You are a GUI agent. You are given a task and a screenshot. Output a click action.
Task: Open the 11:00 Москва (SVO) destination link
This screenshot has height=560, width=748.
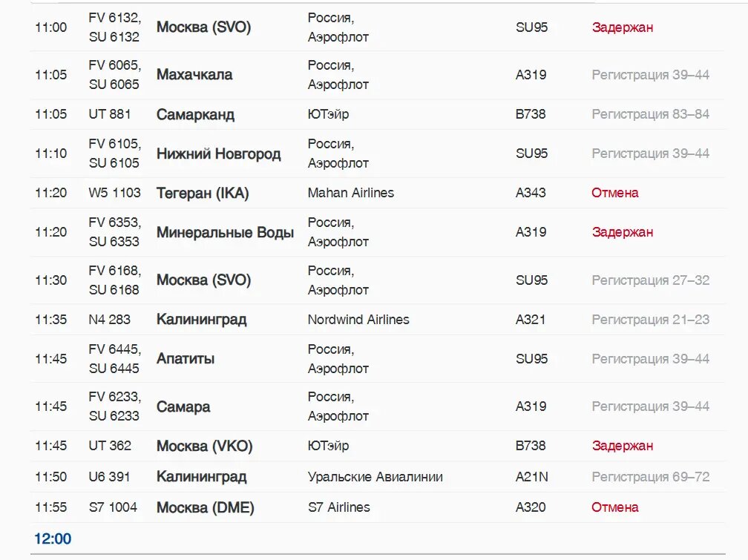point(203,27)
